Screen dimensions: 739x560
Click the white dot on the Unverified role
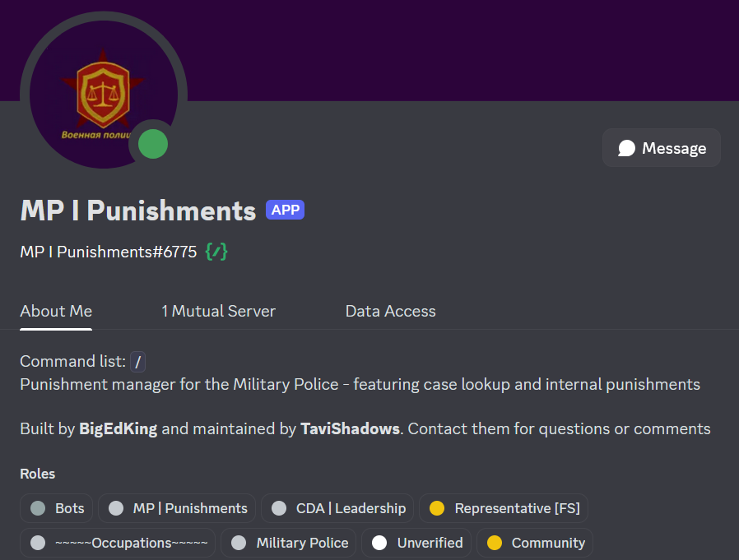[379, 543]
